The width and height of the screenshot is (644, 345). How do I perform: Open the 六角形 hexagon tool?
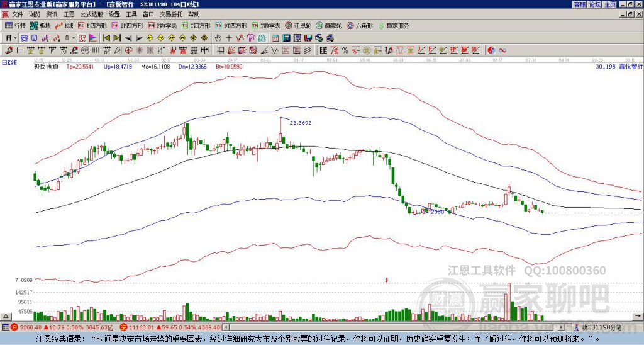[x=360, y=25]
